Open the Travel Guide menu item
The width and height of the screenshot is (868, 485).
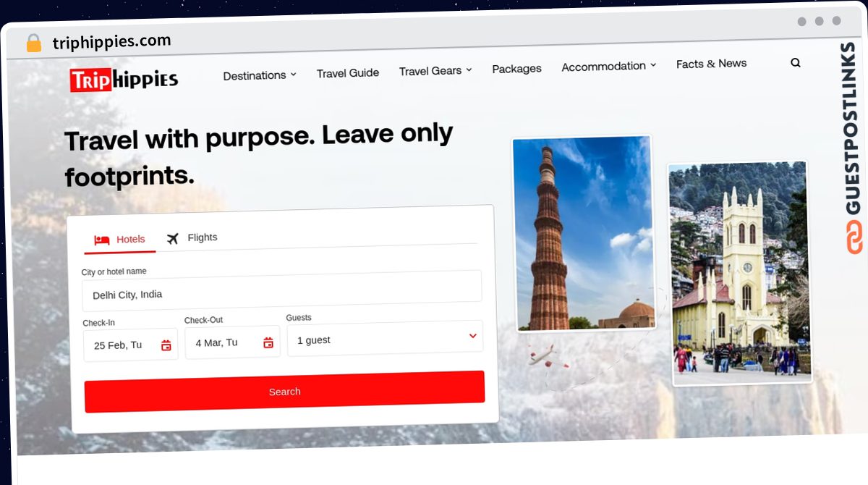[348, 72]
